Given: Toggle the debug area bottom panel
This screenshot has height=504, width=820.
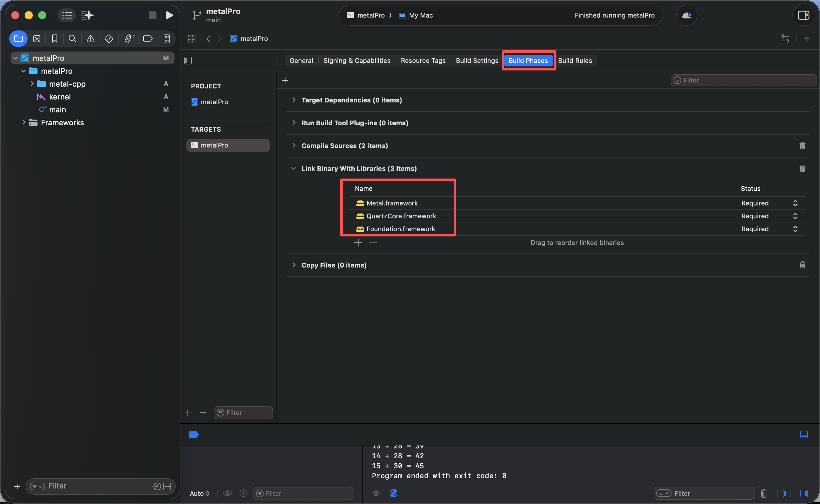Looking at the screenshot, I should (804, 434).
